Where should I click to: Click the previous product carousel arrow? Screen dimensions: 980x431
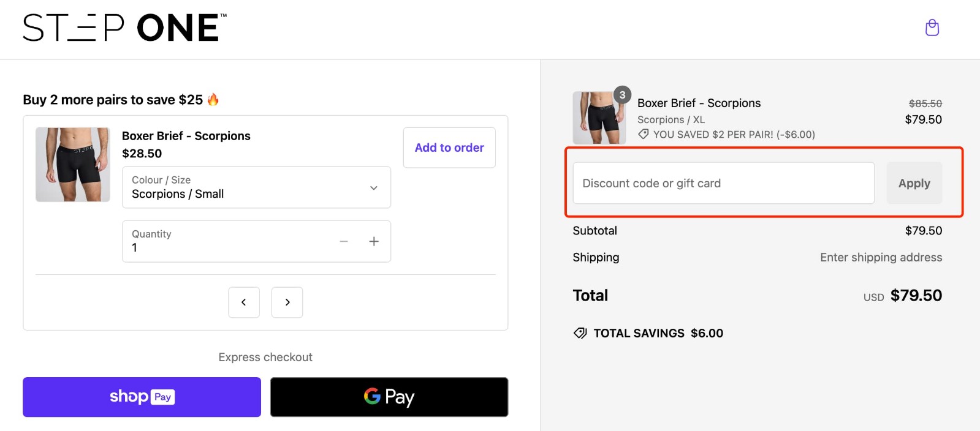(244, 302)
